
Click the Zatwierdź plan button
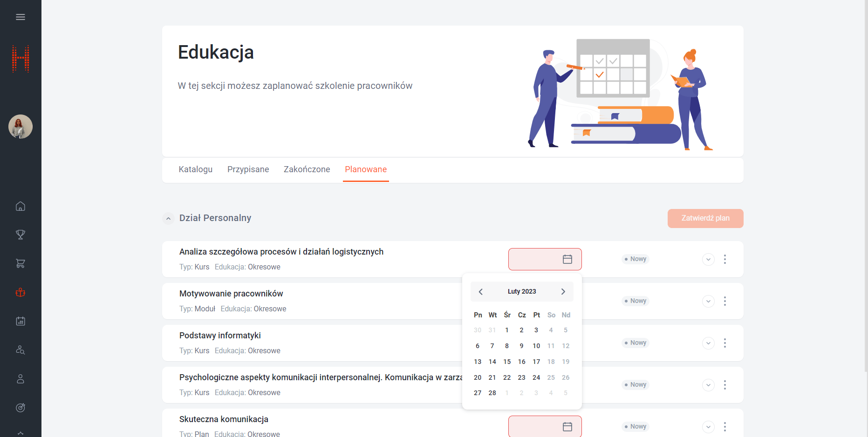705,218
